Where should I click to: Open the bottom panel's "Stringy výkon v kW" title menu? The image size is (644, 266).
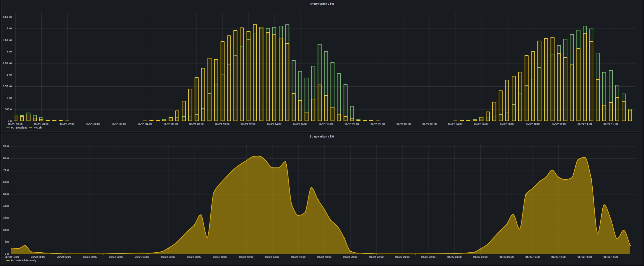(x=322, y=137)
